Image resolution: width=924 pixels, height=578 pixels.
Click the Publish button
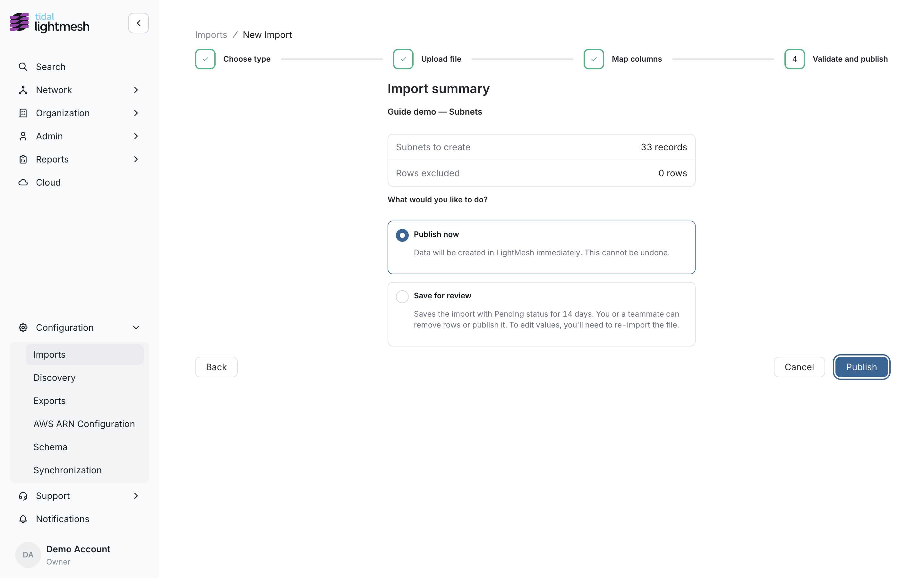click(x=861, y=367)
